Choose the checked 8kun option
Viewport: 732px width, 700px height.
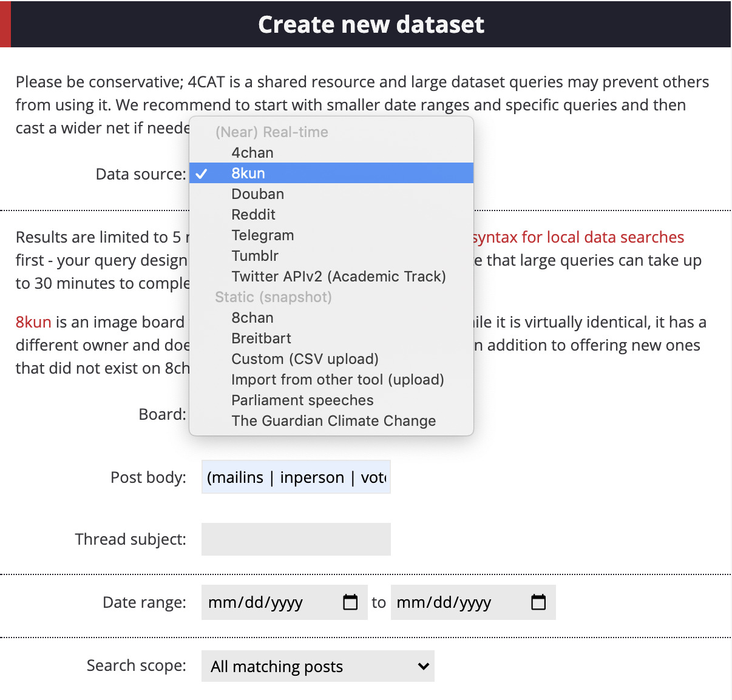(331, 173)
